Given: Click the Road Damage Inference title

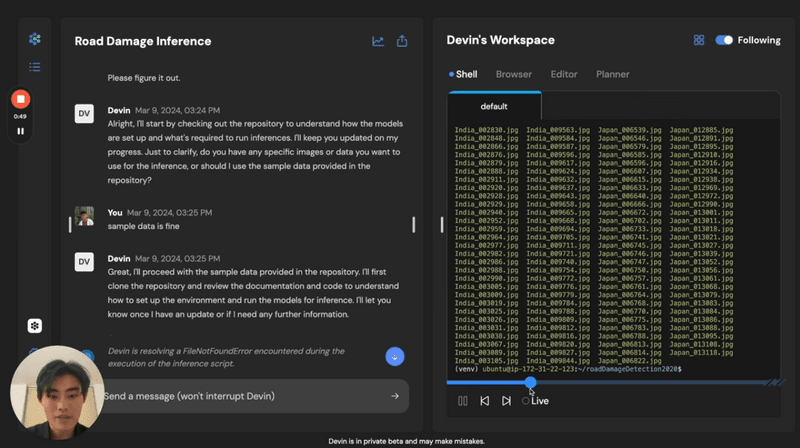Looking at the screenshot, I should [x=143, y=41].
